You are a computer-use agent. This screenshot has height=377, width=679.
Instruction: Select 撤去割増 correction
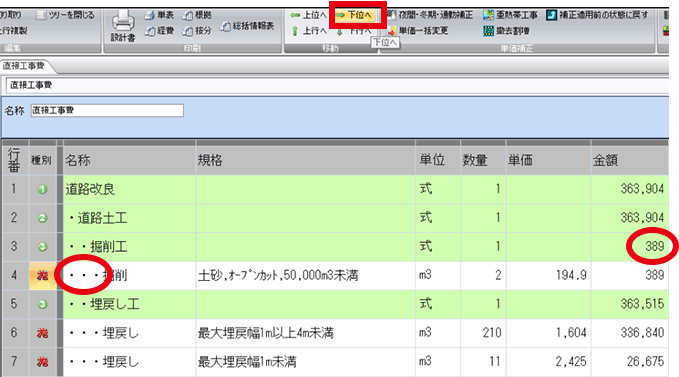click(x=506, y=31)
